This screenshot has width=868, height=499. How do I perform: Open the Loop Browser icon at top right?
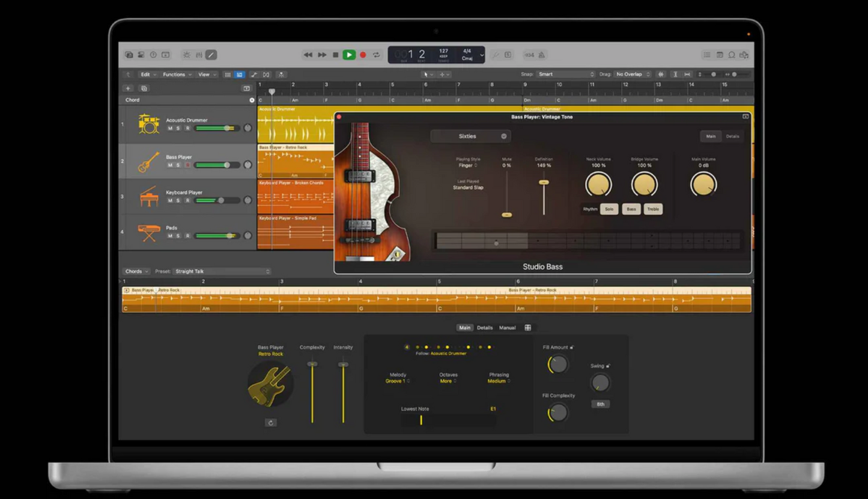(x=732, y=55)
